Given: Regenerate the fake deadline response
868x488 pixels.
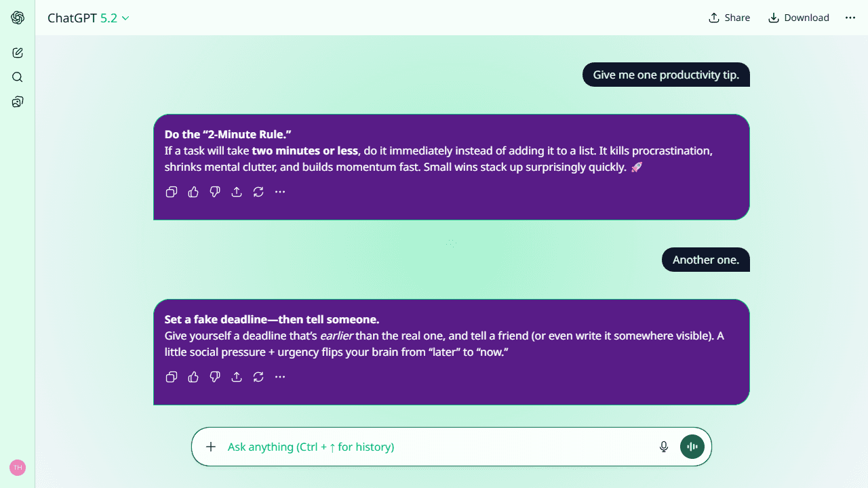Looking at the screenshot, I should pos(258,377).
